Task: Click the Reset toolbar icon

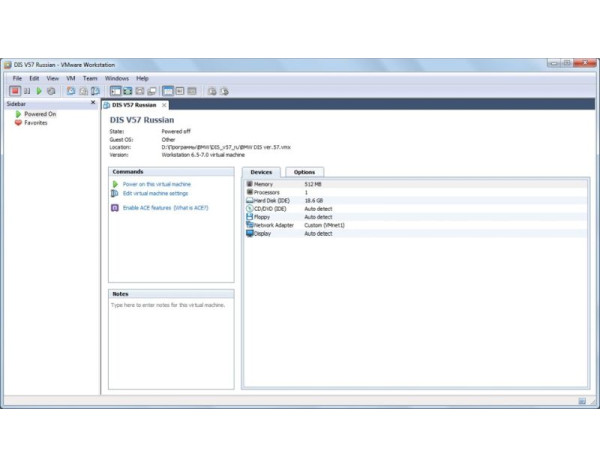Action: [51, 91]
